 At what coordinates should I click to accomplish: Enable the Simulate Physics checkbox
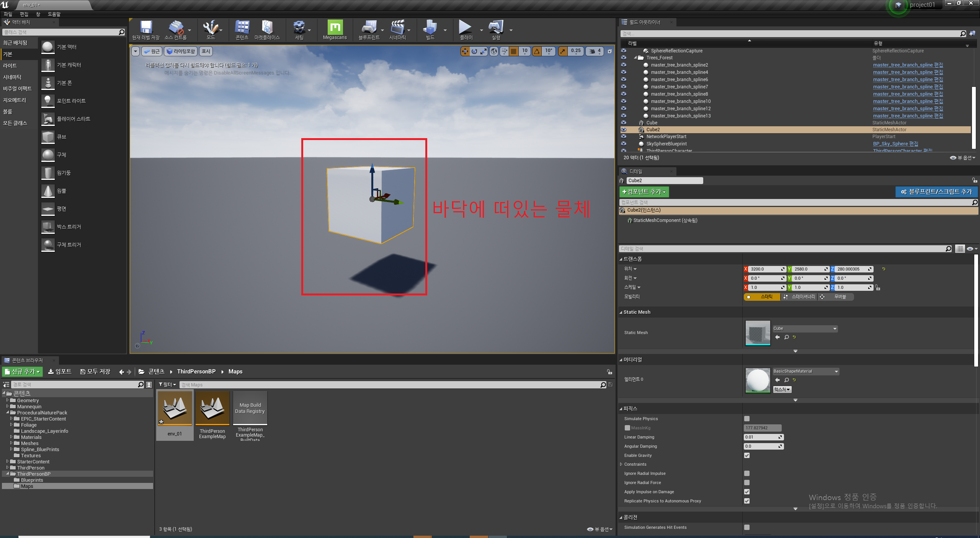(746, 419)
